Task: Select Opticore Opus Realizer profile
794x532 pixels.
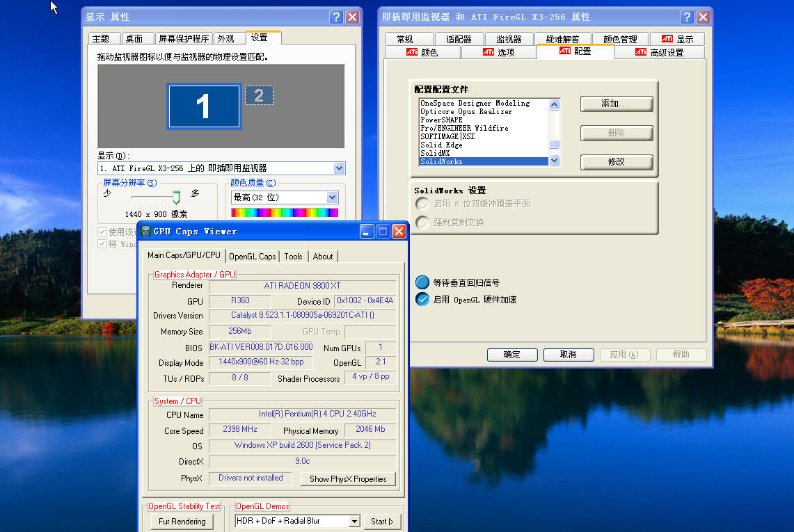Action: 484,111
